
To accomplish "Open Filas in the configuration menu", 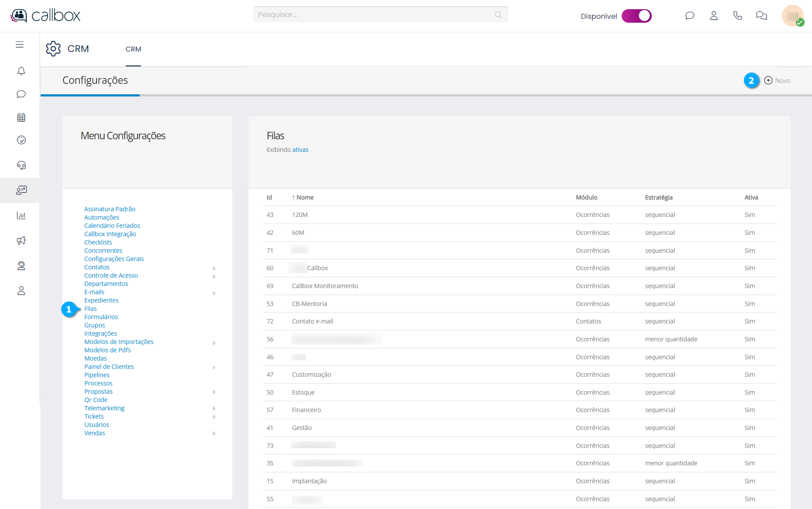I will [x=90, y=309].
